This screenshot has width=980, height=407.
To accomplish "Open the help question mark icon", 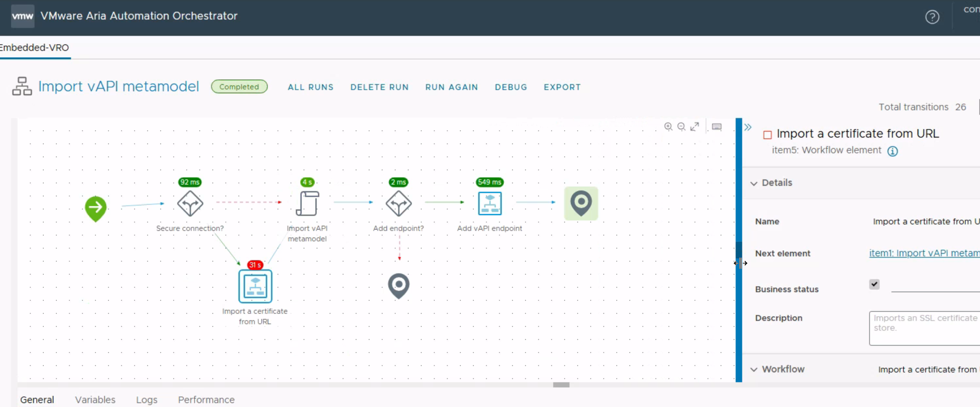I will click(x=932, y=17).
